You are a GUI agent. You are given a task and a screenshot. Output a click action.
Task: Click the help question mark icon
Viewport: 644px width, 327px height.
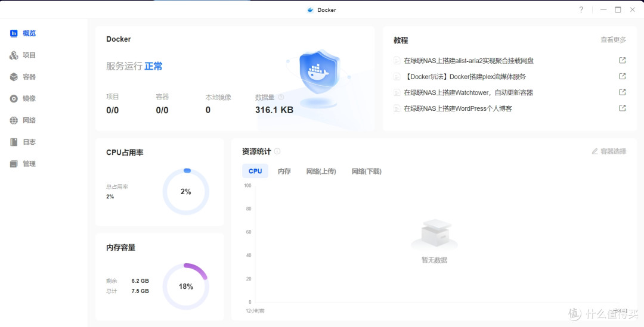(x=581, y=10)
